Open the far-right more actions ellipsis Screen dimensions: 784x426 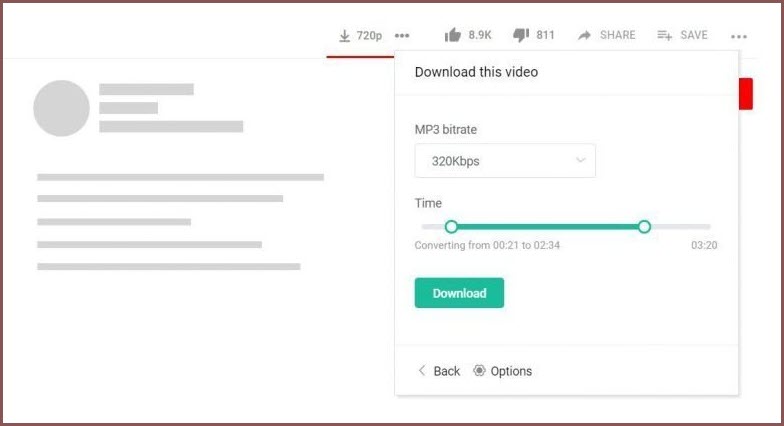click(739, 35)
